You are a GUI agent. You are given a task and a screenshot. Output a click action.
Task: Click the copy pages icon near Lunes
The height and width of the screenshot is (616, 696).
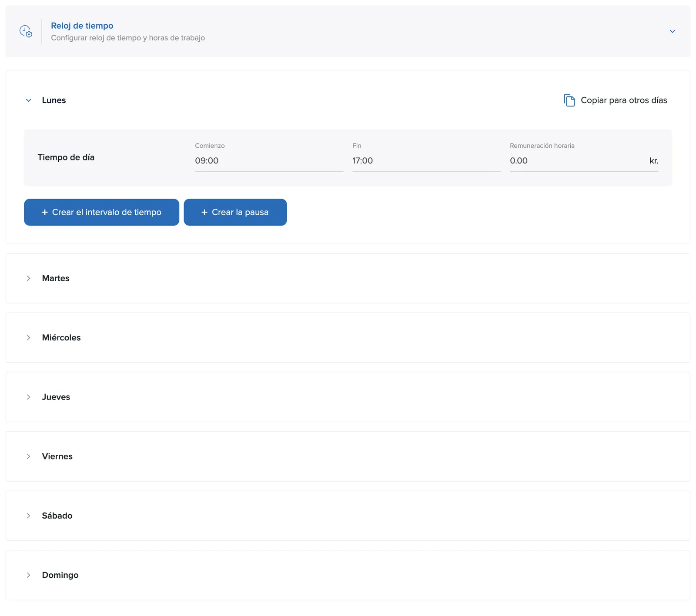pos(569,100)
